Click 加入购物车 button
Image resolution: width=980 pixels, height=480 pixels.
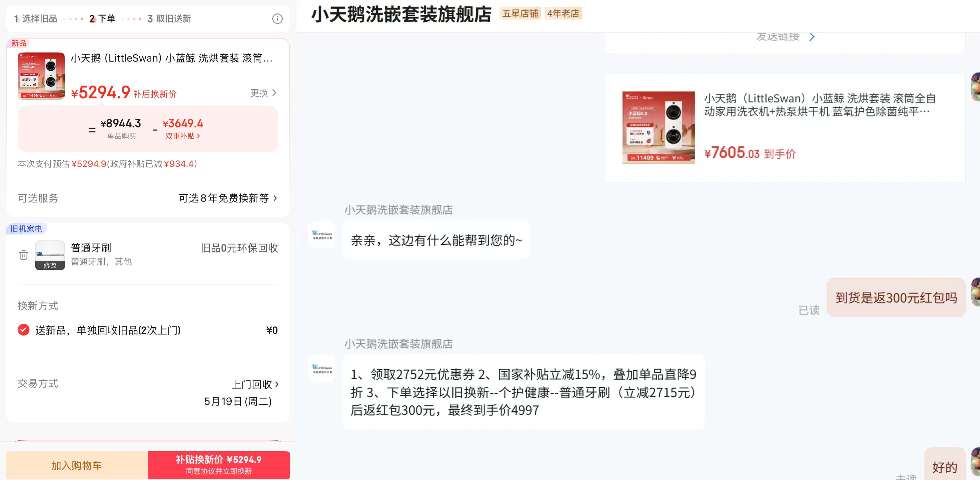pyautogui.click(x=77, y=465)
